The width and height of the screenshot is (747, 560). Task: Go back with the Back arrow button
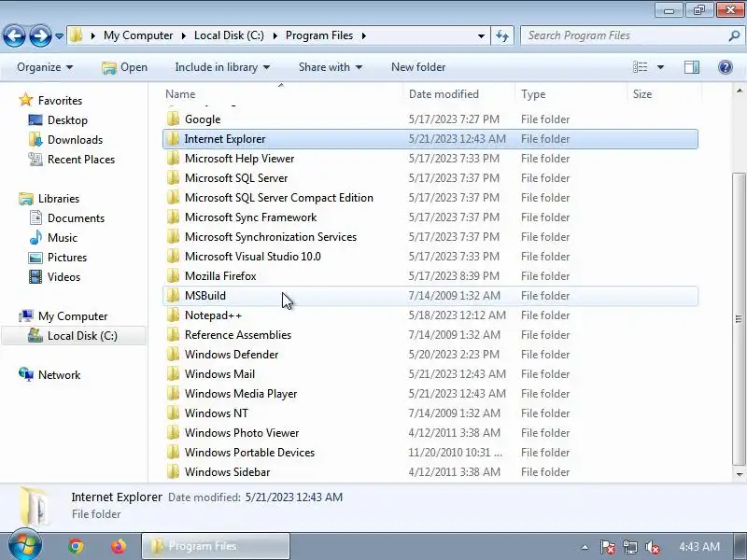pyautogui.click(x=14, y=35)
